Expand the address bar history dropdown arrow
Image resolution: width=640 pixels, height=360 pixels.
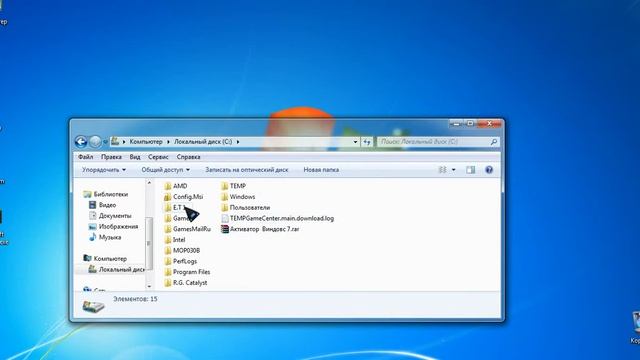[355, 142]
